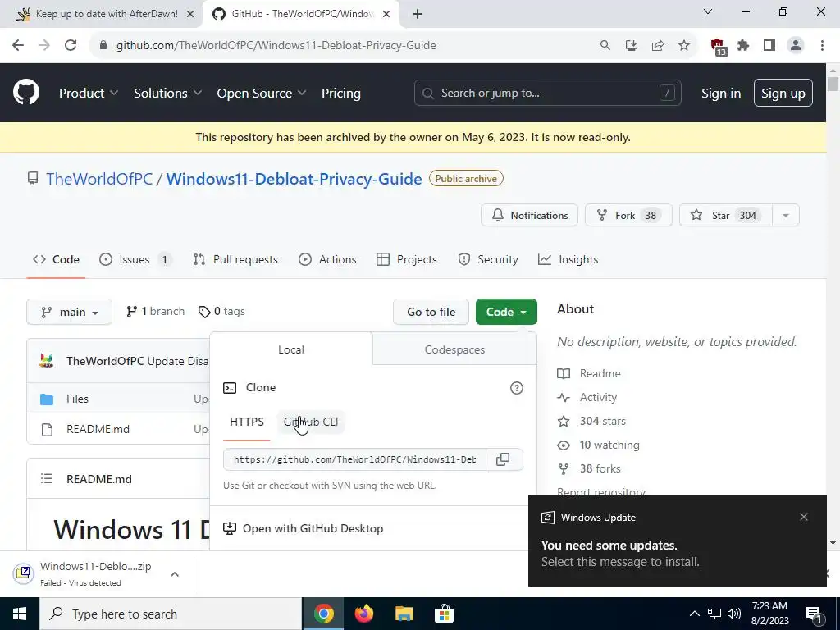Open Chrome from the taskbar
The width and height of the screenshot is (840, 630).
point(324,614)
